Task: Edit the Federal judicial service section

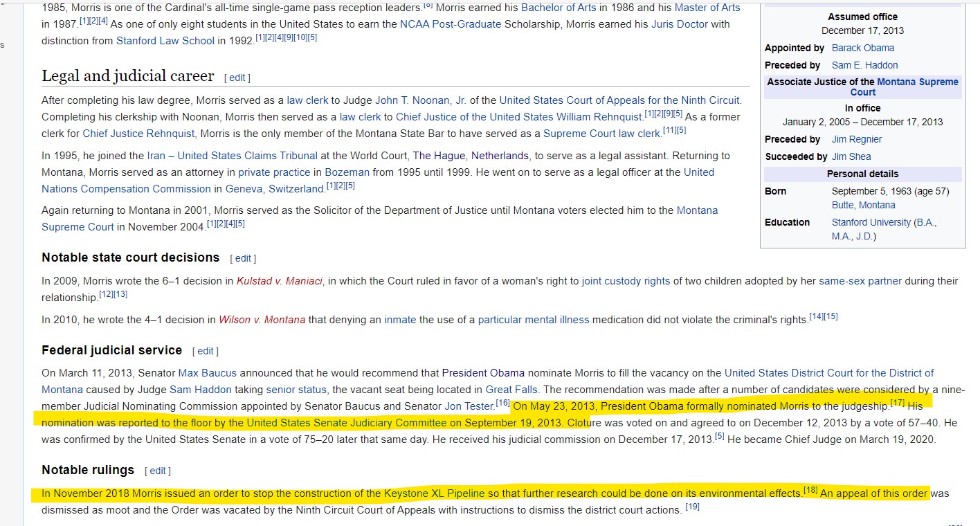Action: (206, 351)
